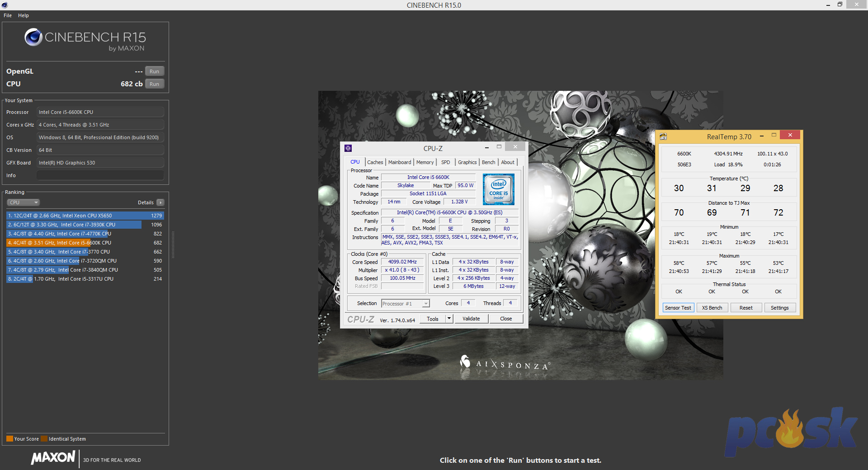
Task: Switch to the Memory tab in CPU-Z
Action: coord(425,162)
